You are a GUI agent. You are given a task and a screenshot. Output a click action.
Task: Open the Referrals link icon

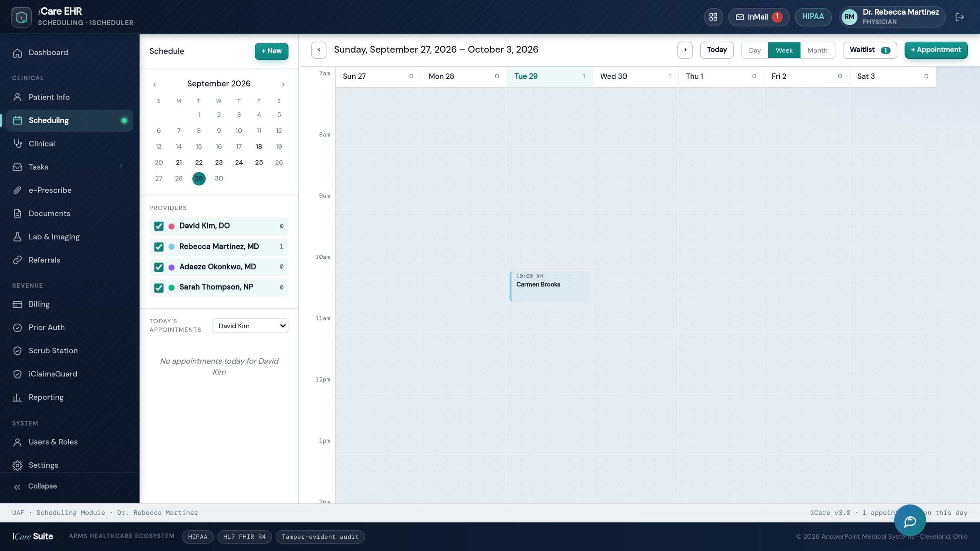[17, 260]
